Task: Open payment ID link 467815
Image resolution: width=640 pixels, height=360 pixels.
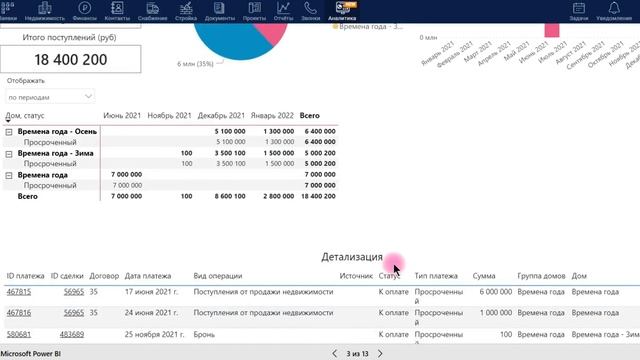Action: (19, 292)
